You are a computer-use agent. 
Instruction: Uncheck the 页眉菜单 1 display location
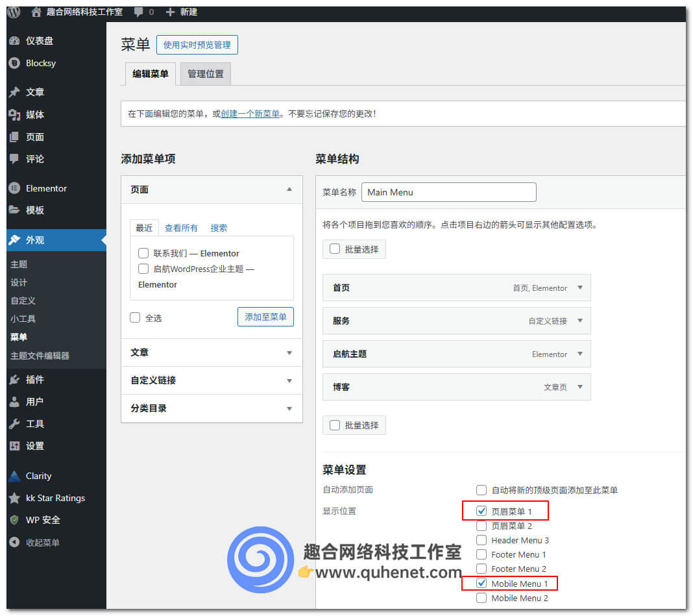480,511
